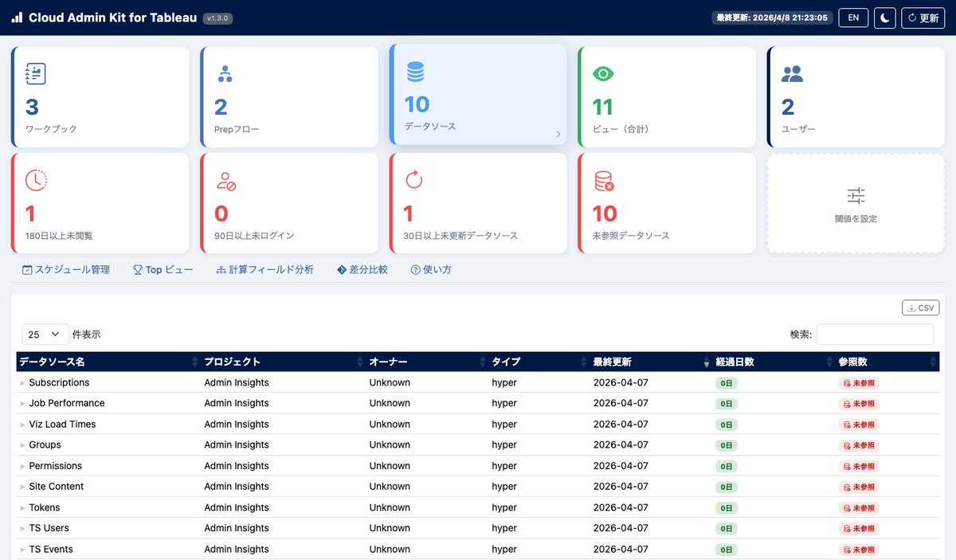The height and width of the screenshot is (560, 956).
Task: Click the database-error icon on 未参照データソース card
Action: click(x=604, y=181)
